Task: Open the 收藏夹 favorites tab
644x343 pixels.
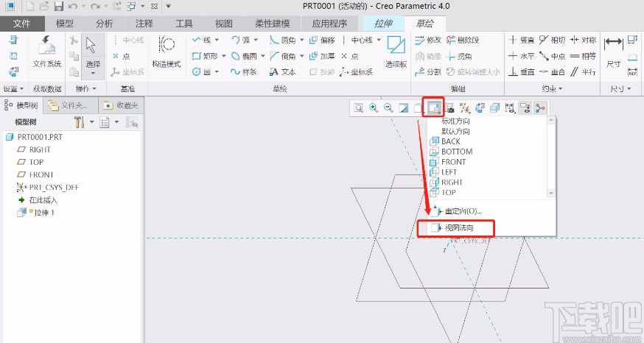Action: pos(121,105)
